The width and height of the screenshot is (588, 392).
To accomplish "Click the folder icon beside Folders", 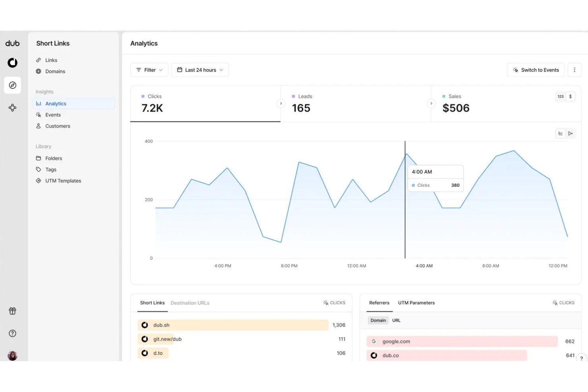I will point(39,158).
